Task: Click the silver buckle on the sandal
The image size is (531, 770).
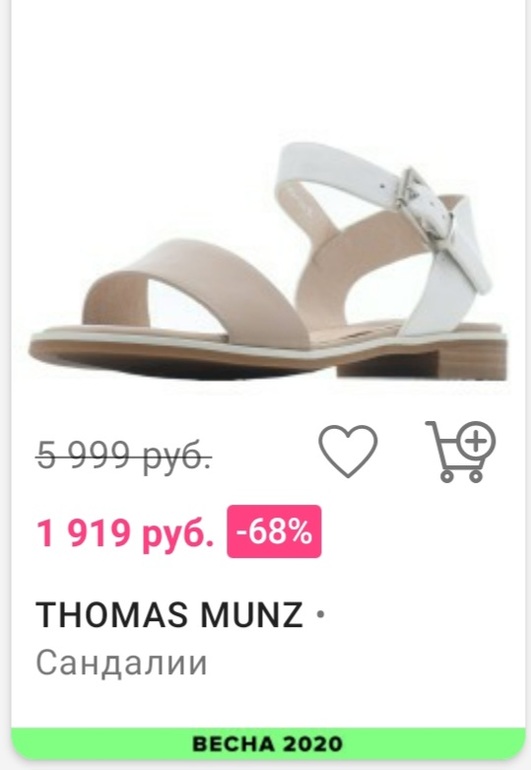Action: click(422, 208)
